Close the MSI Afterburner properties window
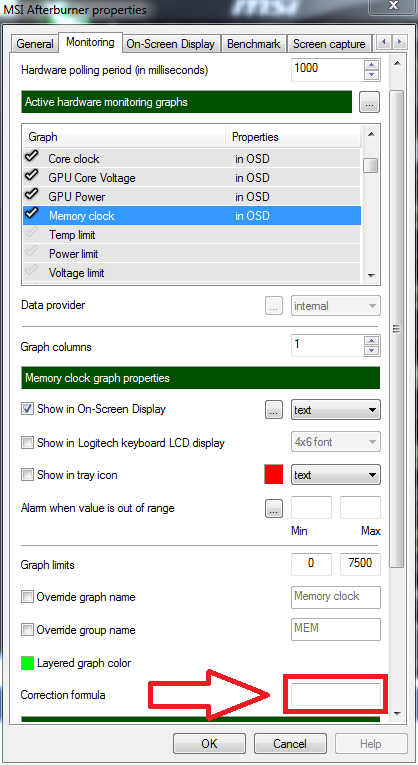Screen dimensions: 418x765 (394, 6)
